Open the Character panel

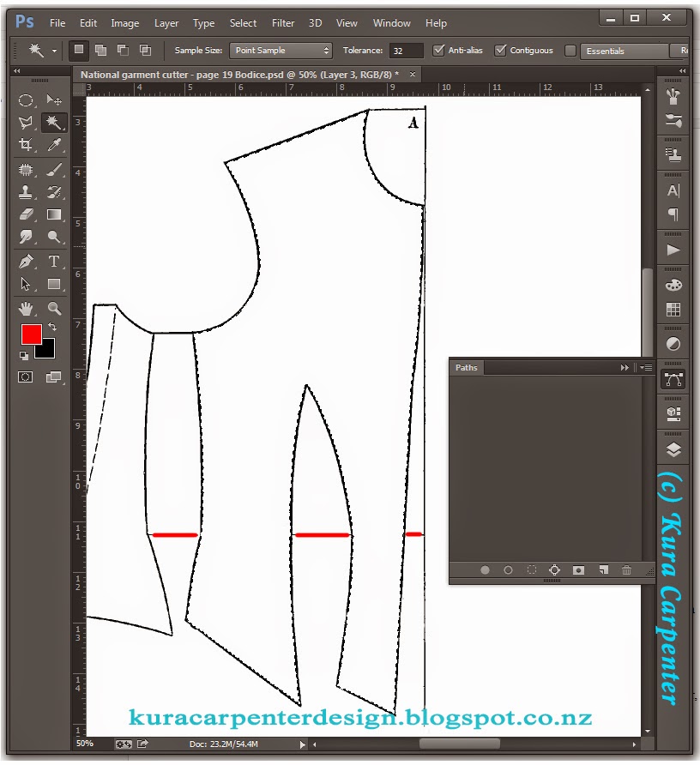point(673,190)
